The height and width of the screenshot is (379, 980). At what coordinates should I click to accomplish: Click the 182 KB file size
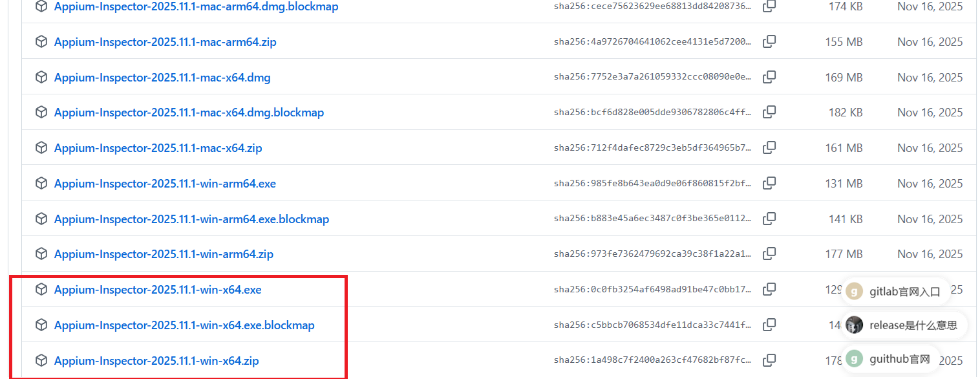coord(846,112)
